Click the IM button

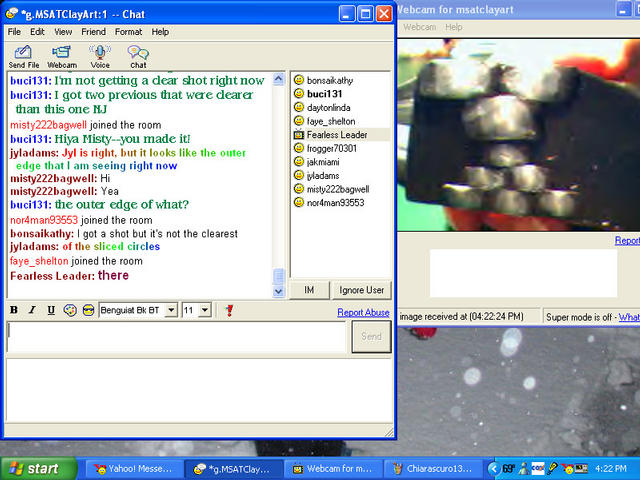pos(309,290)
